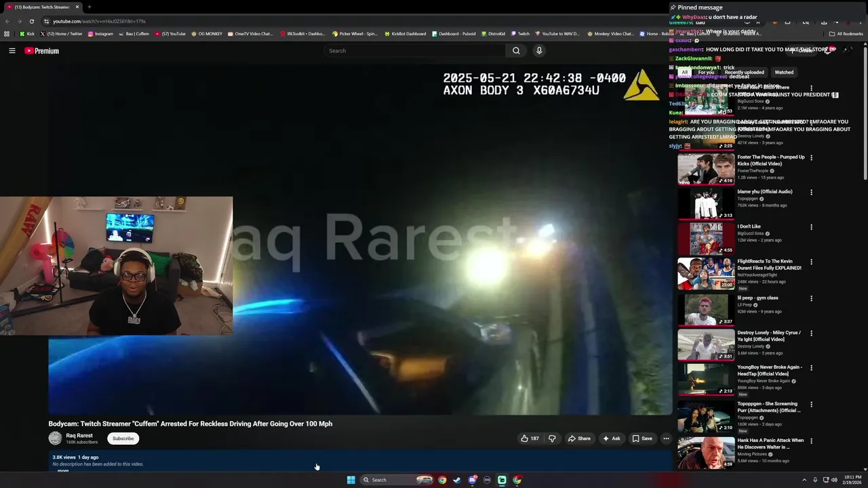868x488 pixels.
Task: Select the "Watched" filter chip
Action: click(784, 72)
